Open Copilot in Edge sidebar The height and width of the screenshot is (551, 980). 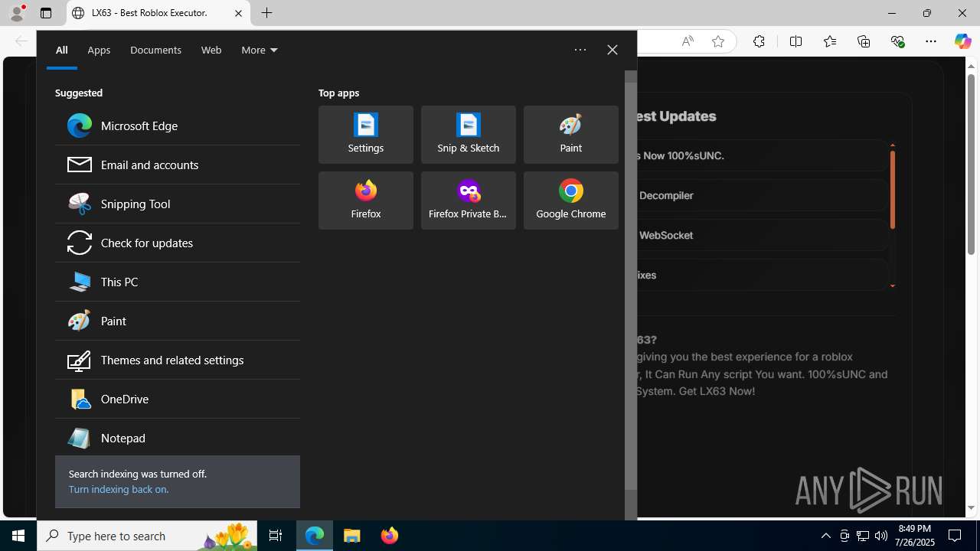[x=962, y=41]
